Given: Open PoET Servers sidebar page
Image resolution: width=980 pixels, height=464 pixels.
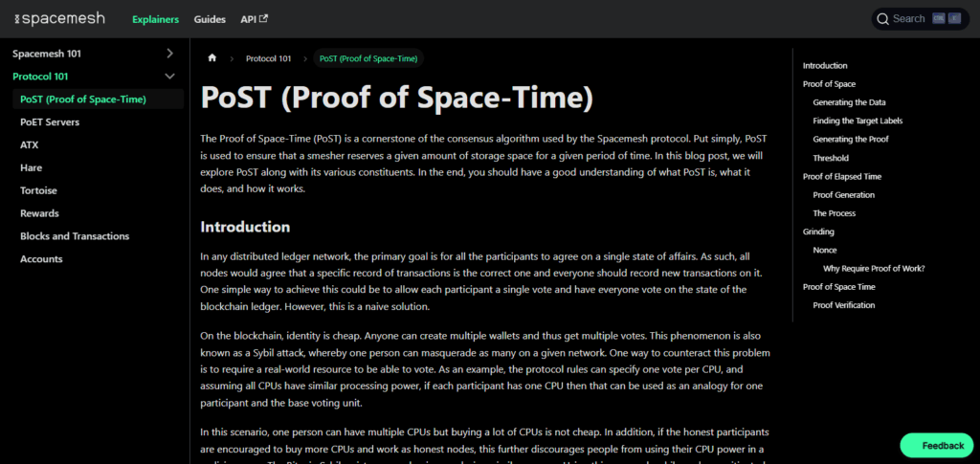Looking at the screenshot, I should (50, 122).
